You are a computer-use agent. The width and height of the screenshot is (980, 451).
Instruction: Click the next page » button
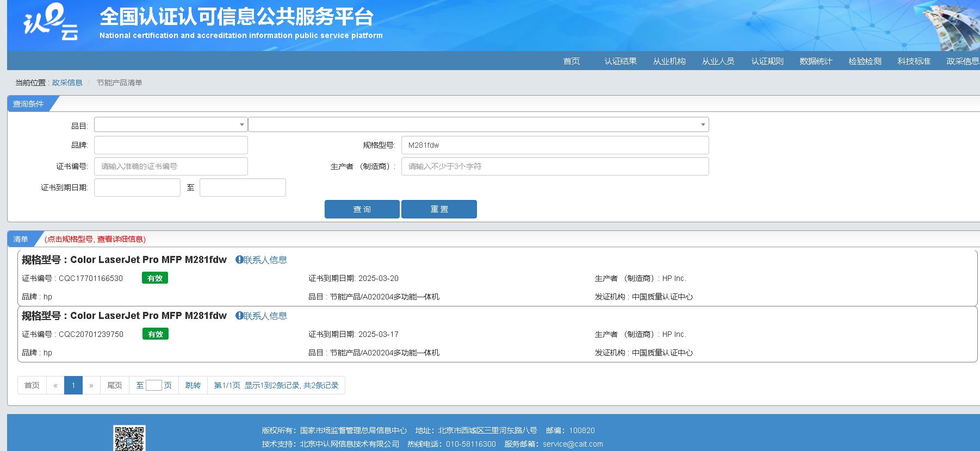click(x=91, y=385)
